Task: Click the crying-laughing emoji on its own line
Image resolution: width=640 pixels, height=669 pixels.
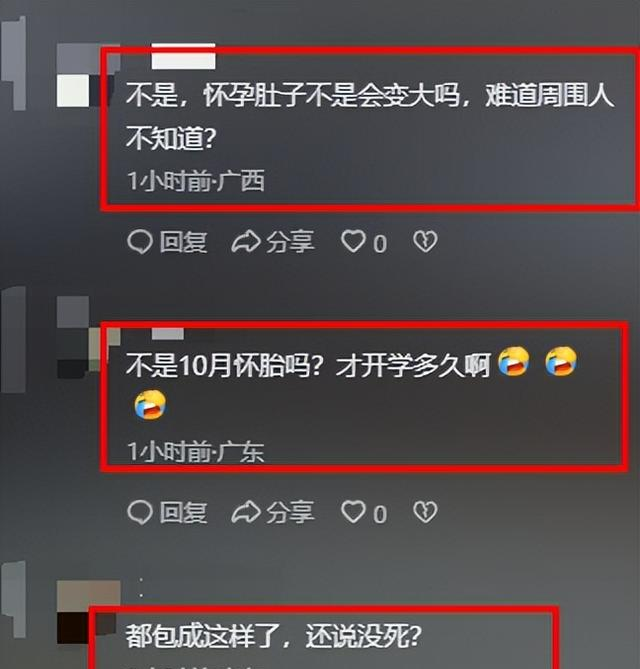Action: [150, 404]
